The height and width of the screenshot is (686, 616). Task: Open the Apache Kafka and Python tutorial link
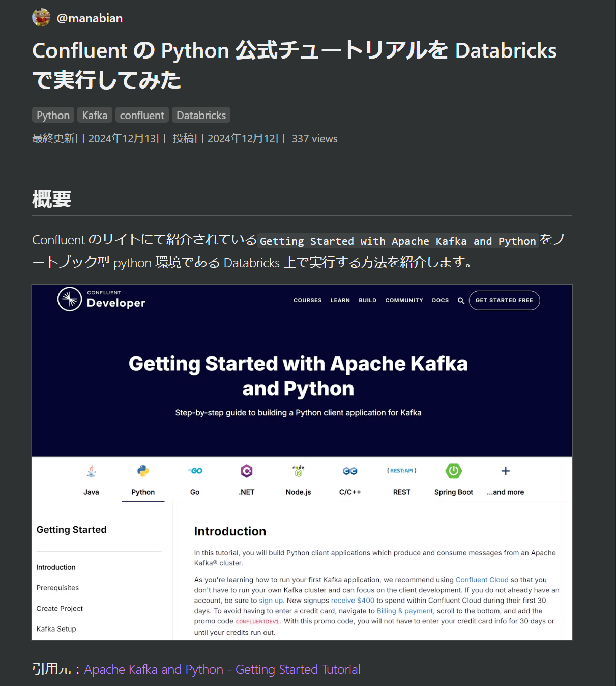[x=222, y=669]
